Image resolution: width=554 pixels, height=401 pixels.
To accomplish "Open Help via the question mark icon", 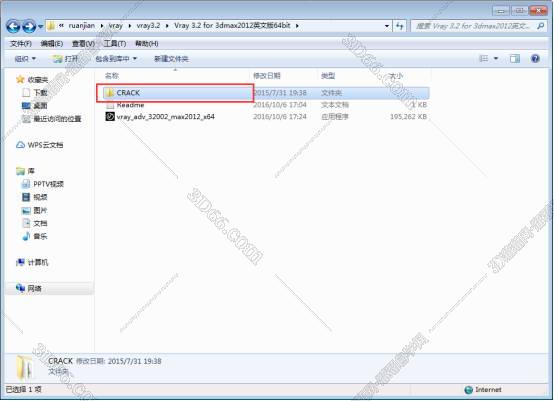I will (535, 59).
